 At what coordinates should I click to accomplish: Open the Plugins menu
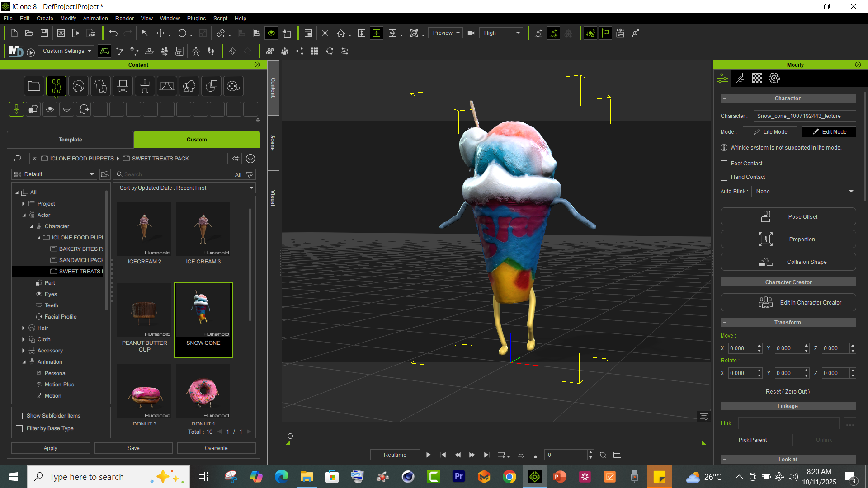coord(196,19)
